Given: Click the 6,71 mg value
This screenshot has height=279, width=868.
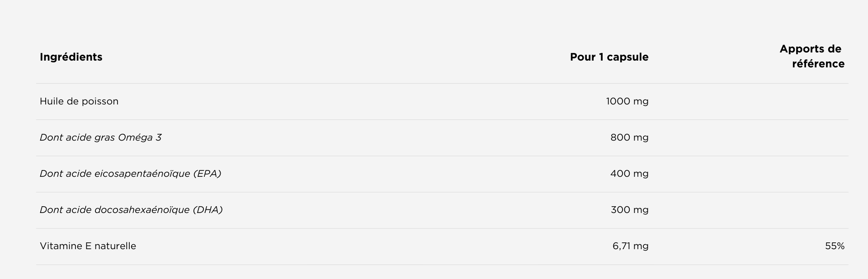Looking at the screenshot, I should point(630,246).
